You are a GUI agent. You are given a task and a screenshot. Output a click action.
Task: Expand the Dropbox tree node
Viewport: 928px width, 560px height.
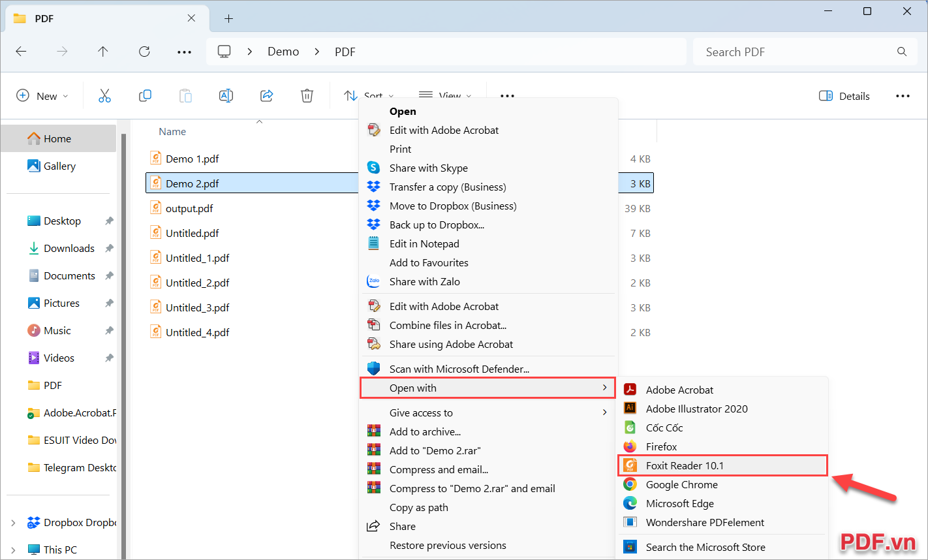(x=13, y=523)
